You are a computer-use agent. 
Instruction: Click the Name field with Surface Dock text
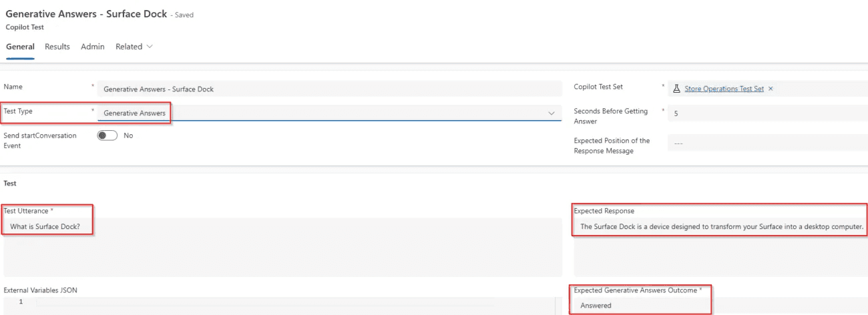tap(330, 89)
